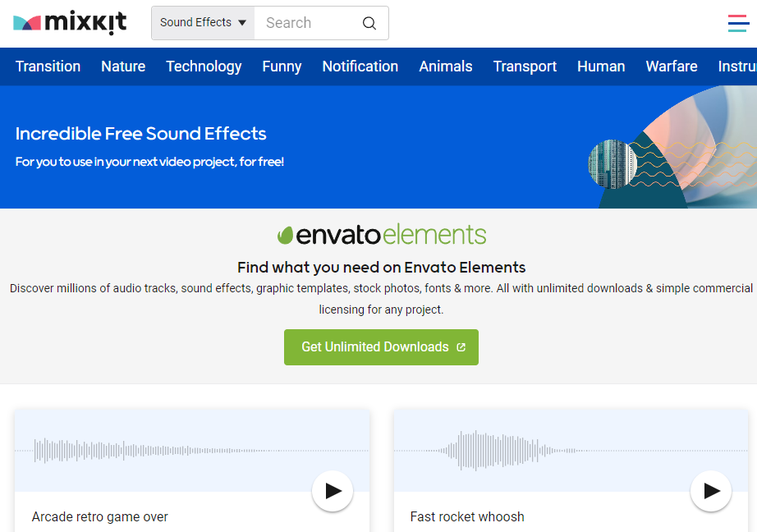Click the Fast rocket whoosh waveform
757x532 pixels.
(571, 451)
